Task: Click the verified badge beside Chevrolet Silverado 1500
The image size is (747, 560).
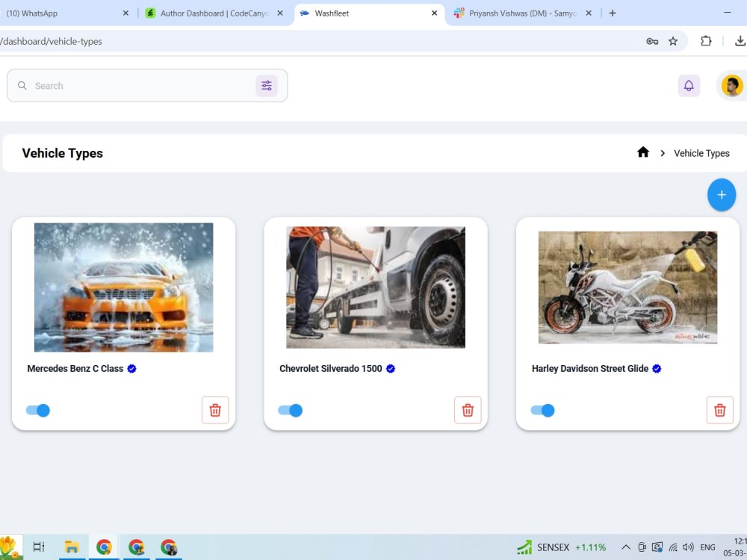Action: (x=391, y=369)
